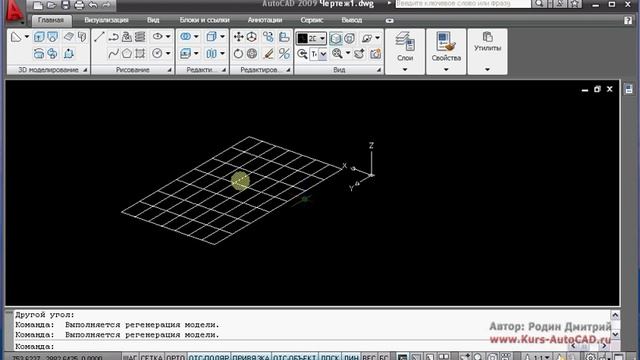Open the solid primitive dropdown arrow beside wedge
Viewport: 640px width, 360px height.
(27, 37)
